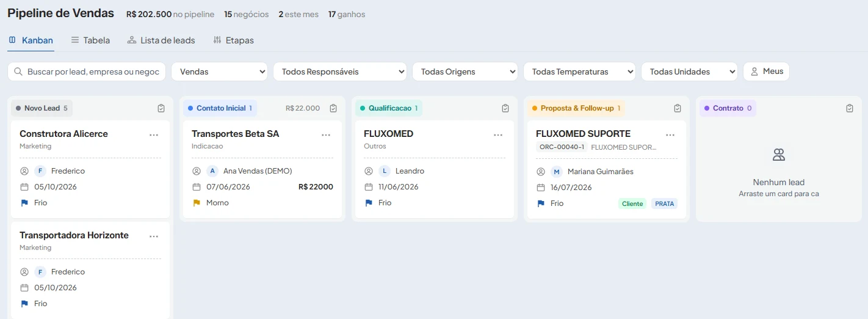Click the 2 este mes statistic
Image resolution: width=868 pixels, height=319 pixels.
[298, 14]
